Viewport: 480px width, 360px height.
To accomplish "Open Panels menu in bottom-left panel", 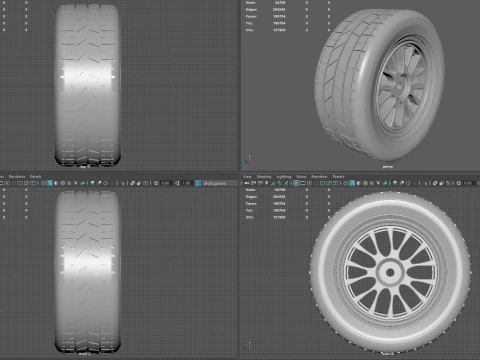I will (36, 177).
